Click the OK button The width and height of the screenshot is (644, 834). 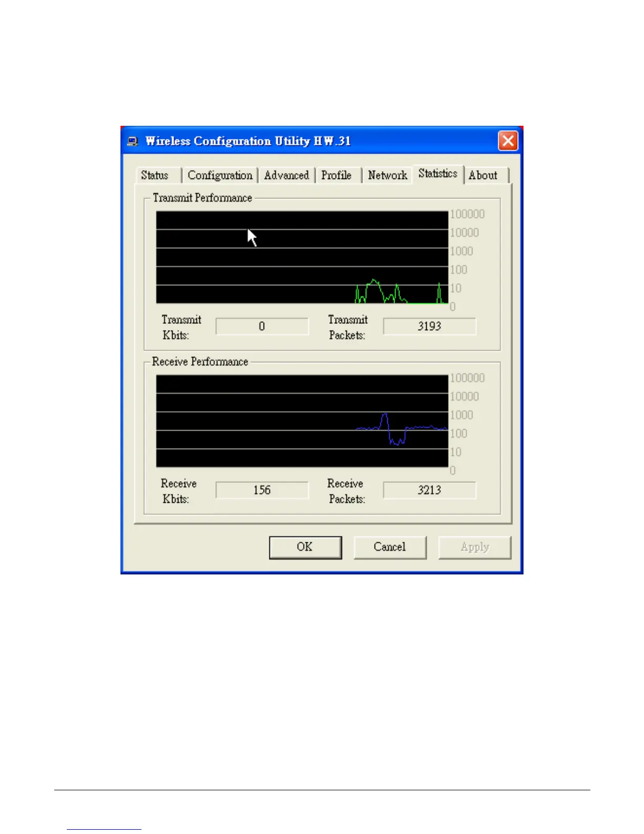pyautogui.click(x=305, y=547)
